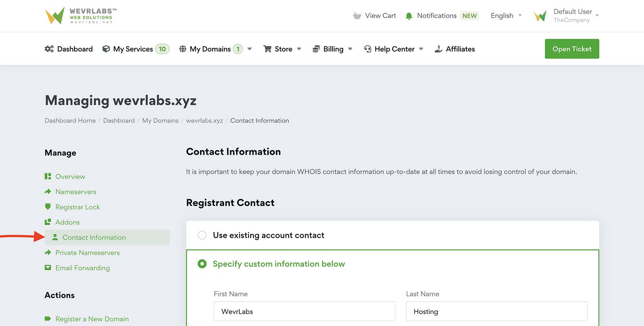Click the My Services cube icon
The width and height of the screenshot is (644, 326).
(106, 49)
